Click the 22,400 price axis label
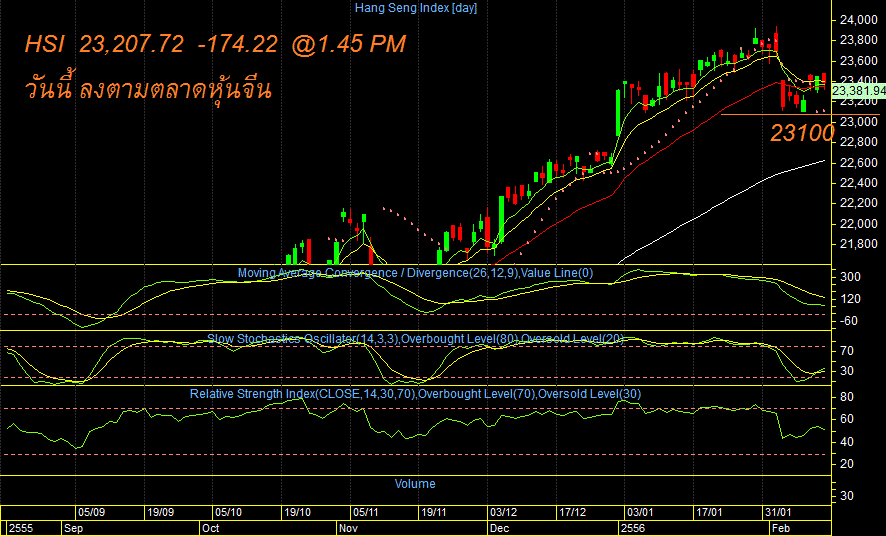Screen dimensions: 886x536 [859, 184]
